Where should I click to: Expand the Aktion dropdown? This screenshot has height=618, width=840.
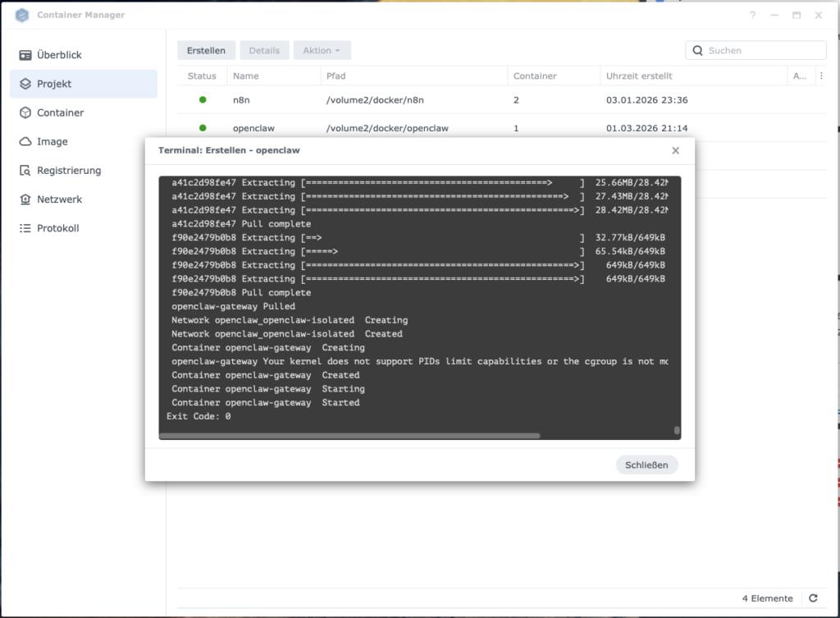click(322, 50)
